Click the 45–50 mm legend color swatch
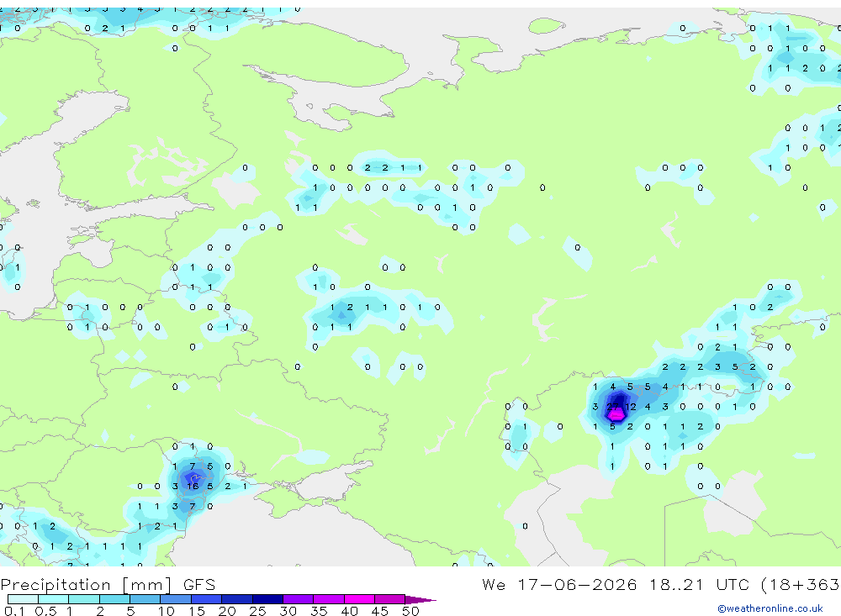Image resolution: width=841 pixels, height=616 pixels. click(390, 599)
